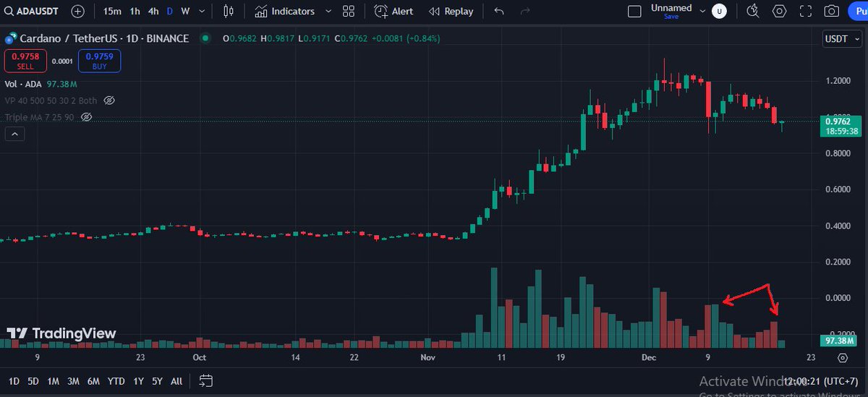
Task: Select the 5D date range
Action: (33, 381)
